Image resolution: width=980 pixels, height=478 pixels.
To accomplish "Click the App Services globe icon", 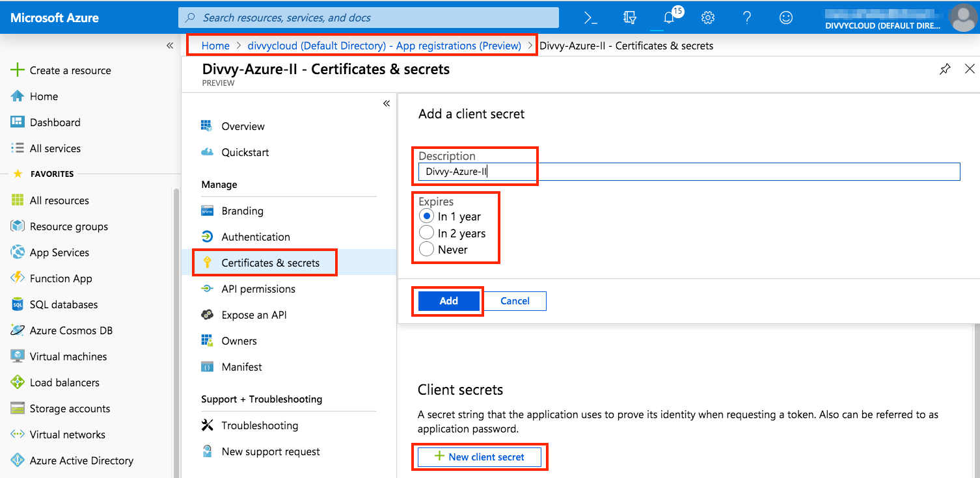I will click(18, 252).
